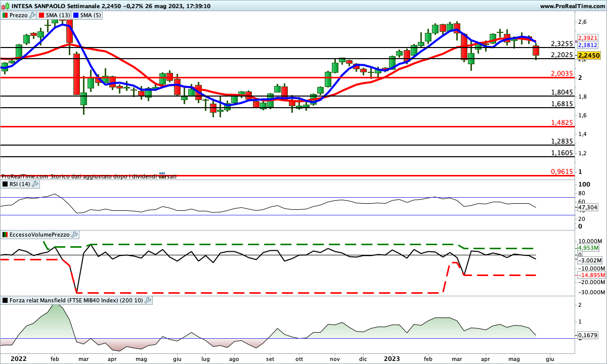Click the giu 2022 month label on time axis
This screenshot has height=364, width=607.
click(x=177, y=358)
